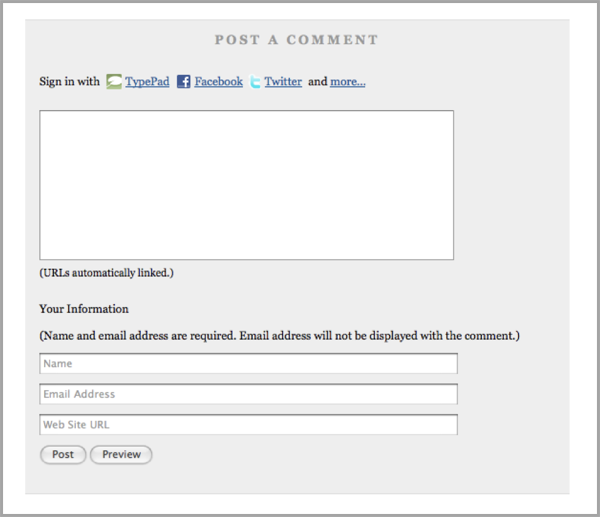Viewport: 600px width, 517px height.
Task: Show more sign-in options via 'more...'
Action: [x=347, y=82]
